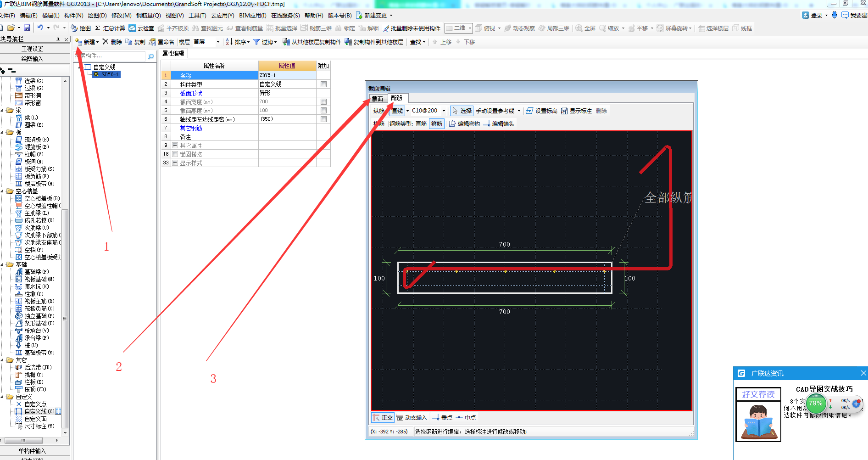Click 垂点 perpendicular snap icon
The width and height of the screenshot is (868, 460).
[436, 417]
